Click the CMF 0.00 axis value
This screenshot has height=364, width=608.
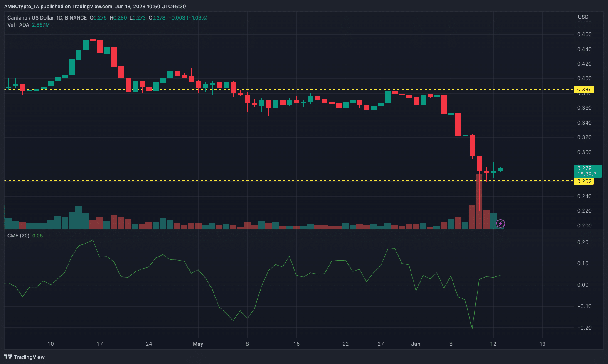point(583,285)
